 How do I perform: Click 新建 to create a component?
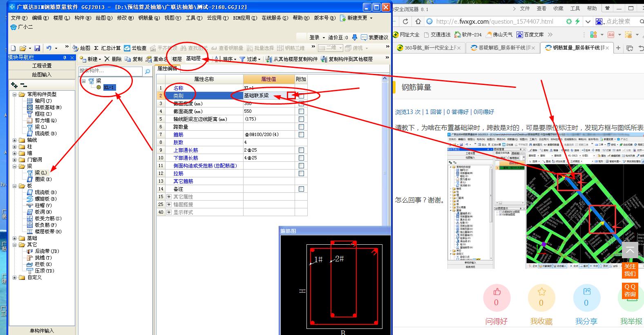pos(90,59)
